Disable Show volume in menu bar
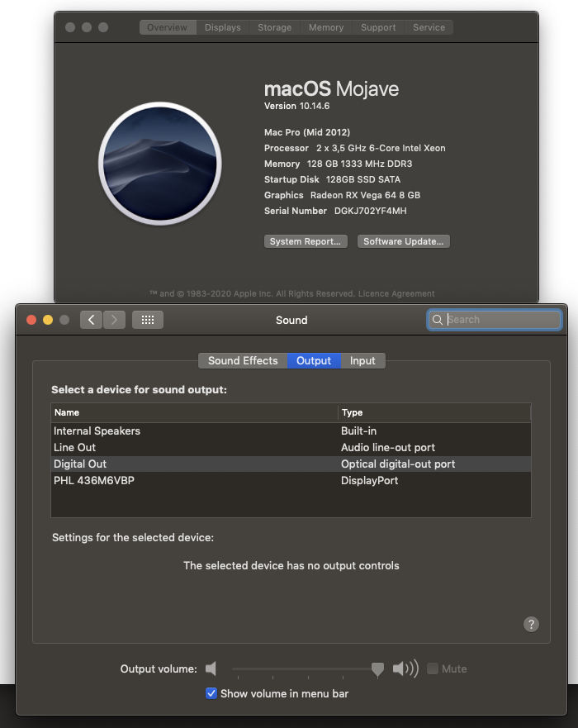Screen dimensions: 578x728 click(211, 693)
